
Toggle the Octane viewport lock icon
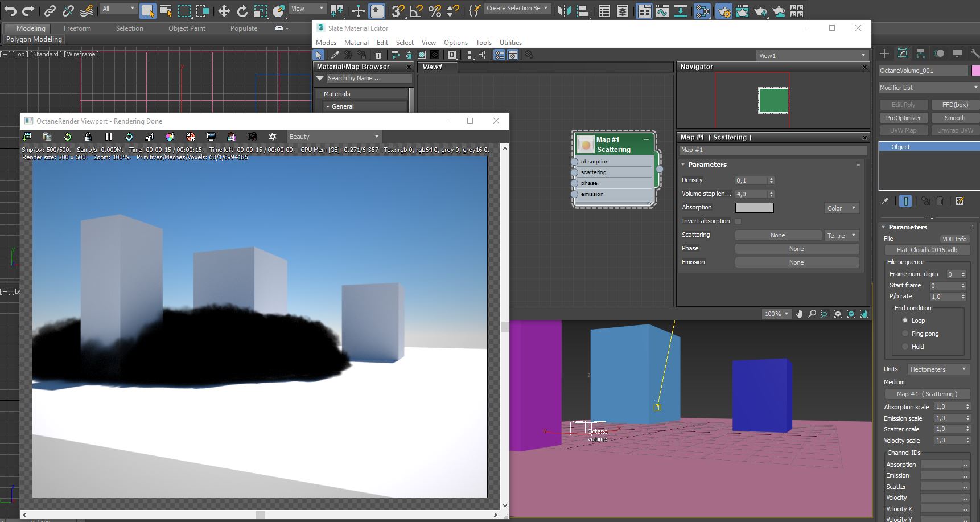pos(88,137)
